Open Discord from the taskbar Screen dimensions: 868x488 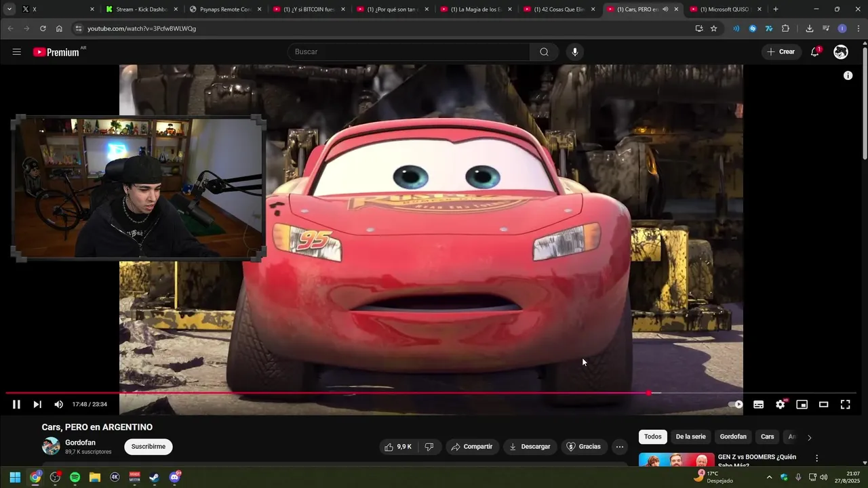click(174, 477)
